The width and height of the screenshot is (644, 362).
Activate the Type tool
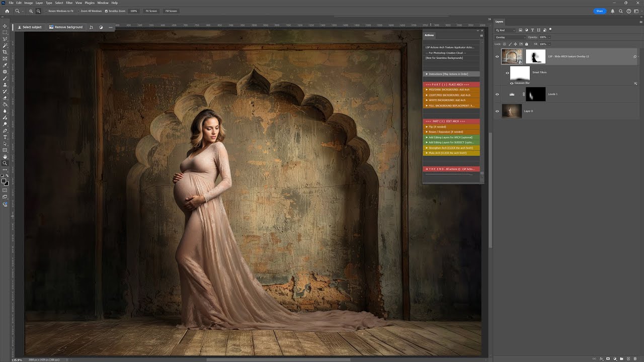pos(5,137)
